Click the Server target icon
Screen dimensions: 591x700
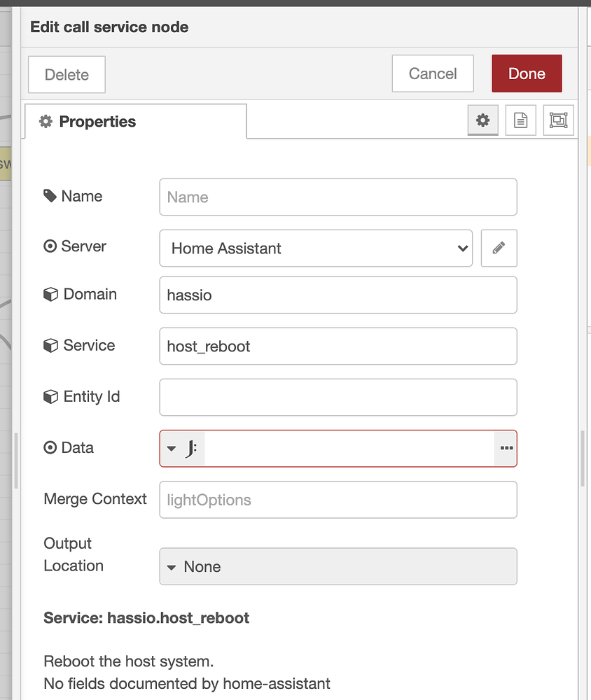tap(50, 246)
